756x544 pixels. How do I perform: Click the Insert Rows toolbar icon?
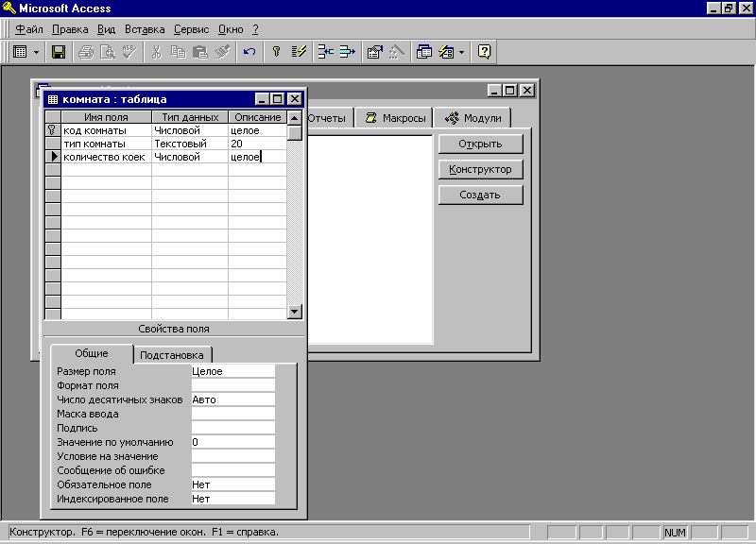coord(325,52)
